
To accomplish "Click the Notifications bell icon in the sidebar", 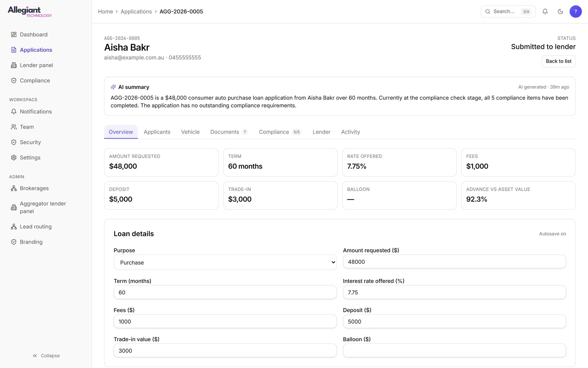I will pyautogui.click(x=14, y=112).
